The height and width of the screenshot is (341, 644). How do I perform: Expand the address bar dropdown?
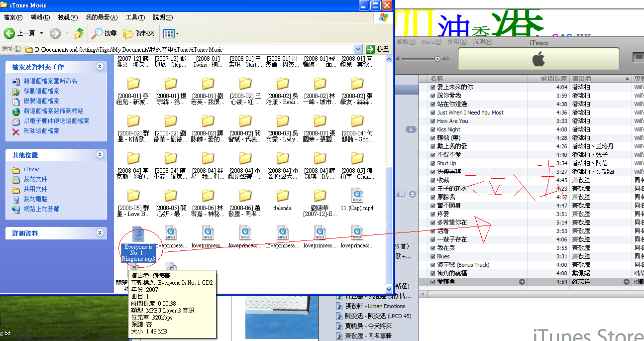point(358,49)
